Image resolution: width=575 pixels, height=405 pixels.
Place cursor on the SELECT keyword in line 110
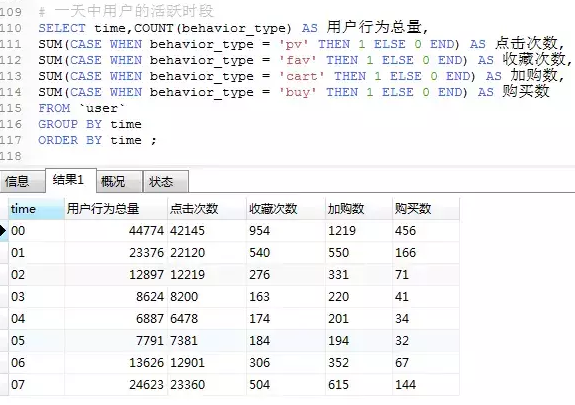(62, 28)
